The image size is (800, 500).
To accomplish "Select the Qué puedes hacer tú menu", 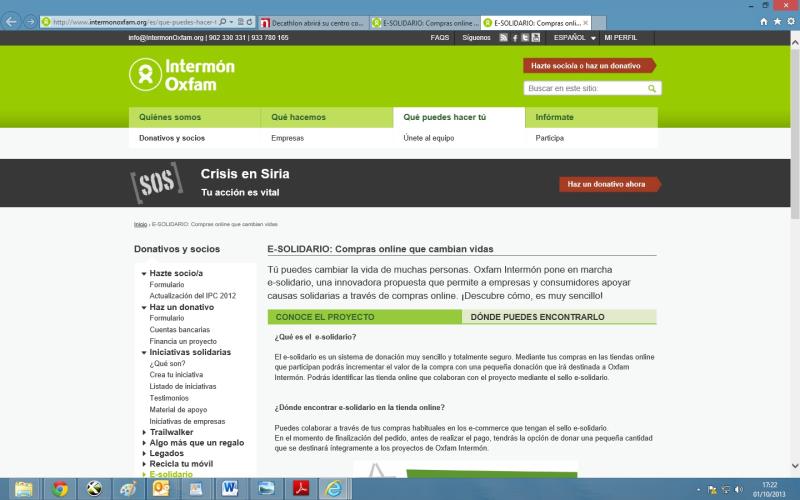I will click(x=459, y=117).
